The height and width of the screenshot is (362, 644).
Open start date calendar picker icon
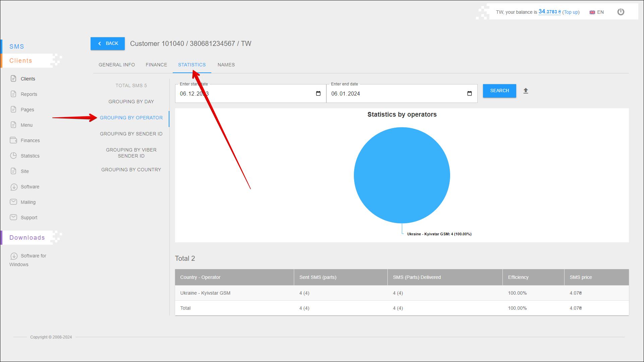(x=318, y=94)
